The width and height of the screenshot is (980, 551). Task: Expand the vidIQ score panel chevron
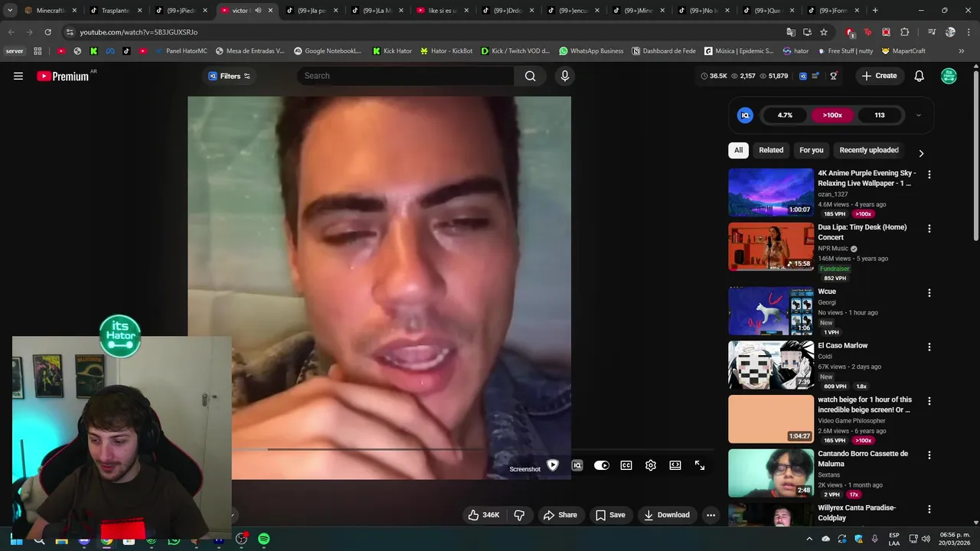click(919, 116)
